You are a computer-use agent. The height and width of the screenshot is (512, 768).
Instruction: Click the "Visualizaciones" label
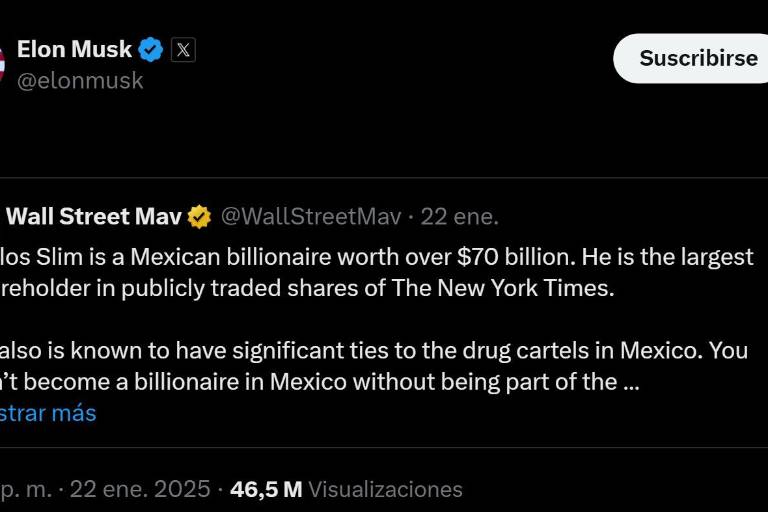tap(386, 489)
